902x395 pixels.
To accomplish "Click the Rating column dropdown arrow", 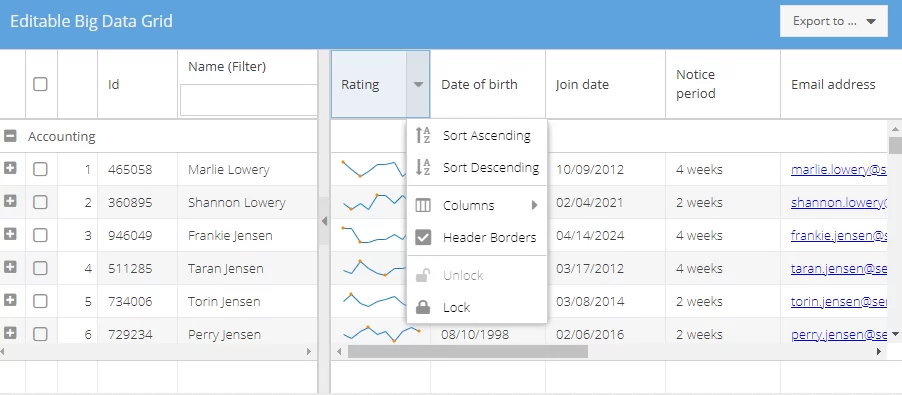I will click(x=418, y=85).
